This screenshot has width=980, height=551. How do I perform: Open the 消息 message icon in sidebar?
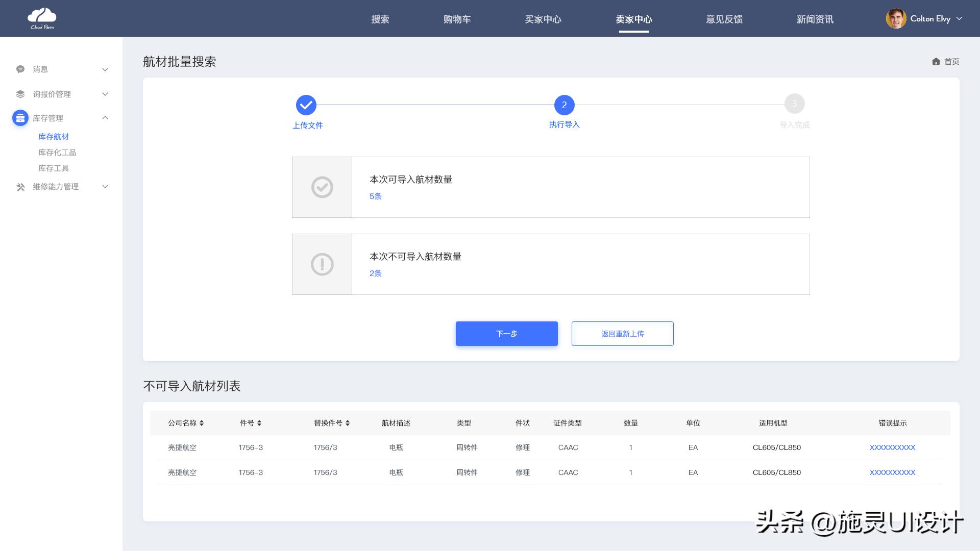pyautogui.click(x=20, y=69)
